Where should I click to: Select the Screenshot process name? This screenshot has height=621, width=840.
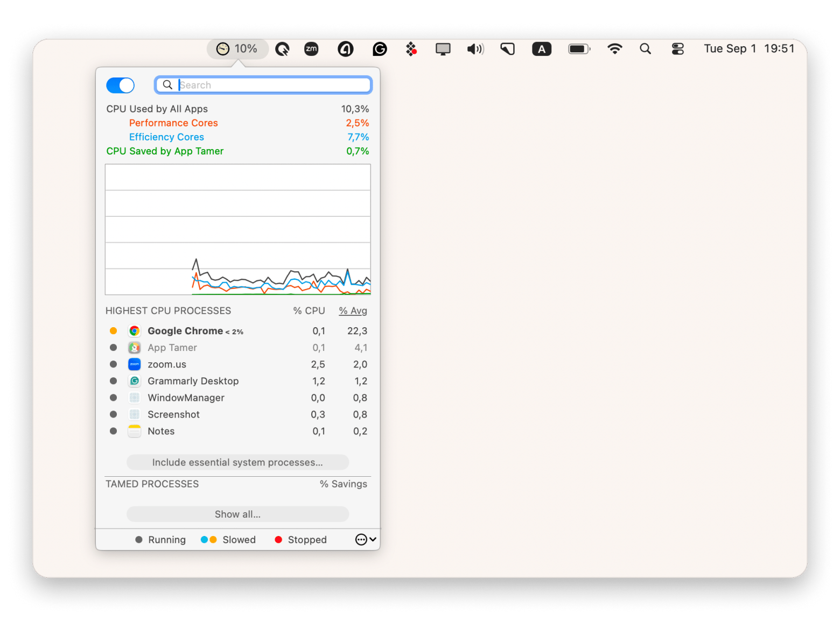tap(173, 414)
